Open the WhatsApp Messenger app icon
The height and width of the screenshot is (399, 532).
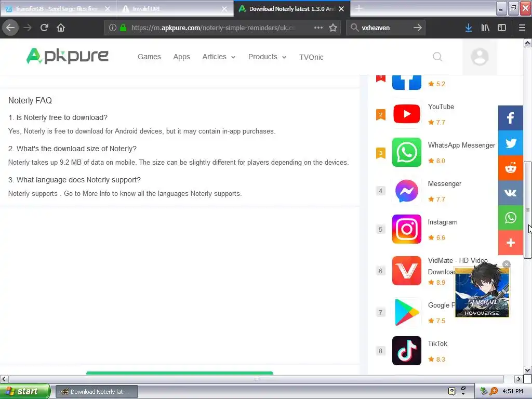[x=406, y=152]
